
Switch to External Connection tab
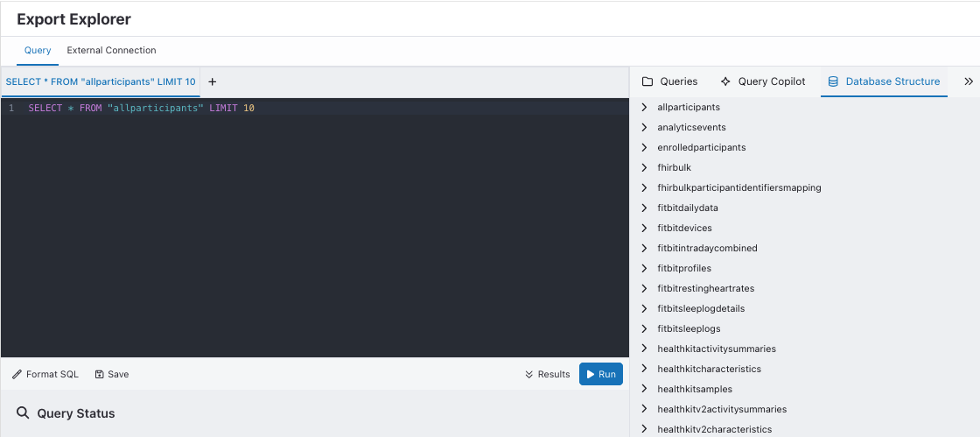[111, 50]
